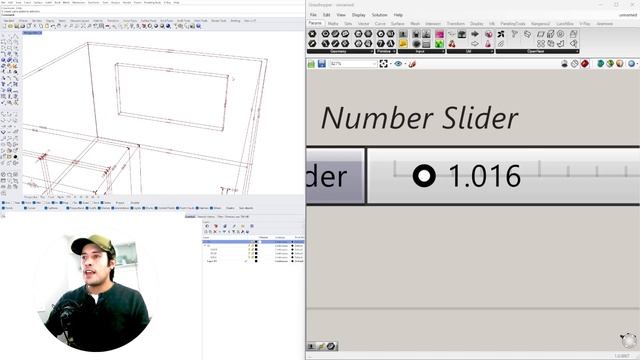The image size is (640, 360).
Task: Switch to the Kangaroo2 component tab
Action: [x=540, y=24]
